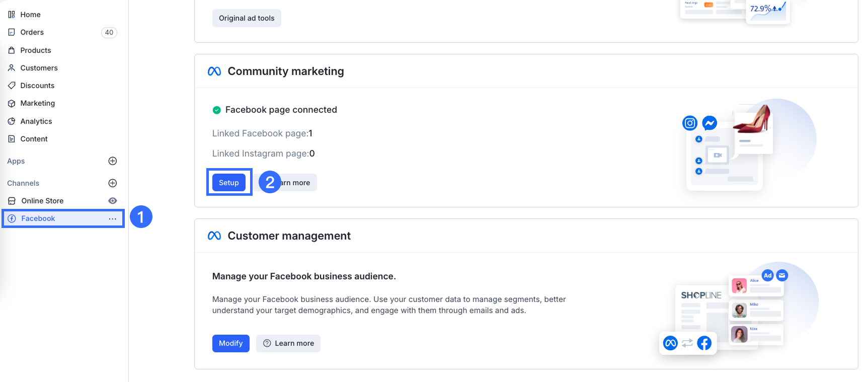Click the Analytics pie chart icon

[x=12, y=121]
